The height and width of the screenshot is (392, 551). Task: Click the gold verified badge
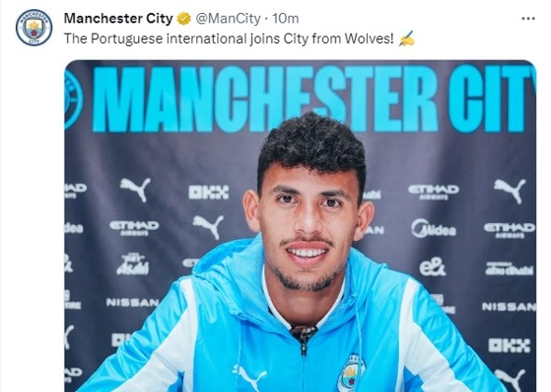(183, 19)
